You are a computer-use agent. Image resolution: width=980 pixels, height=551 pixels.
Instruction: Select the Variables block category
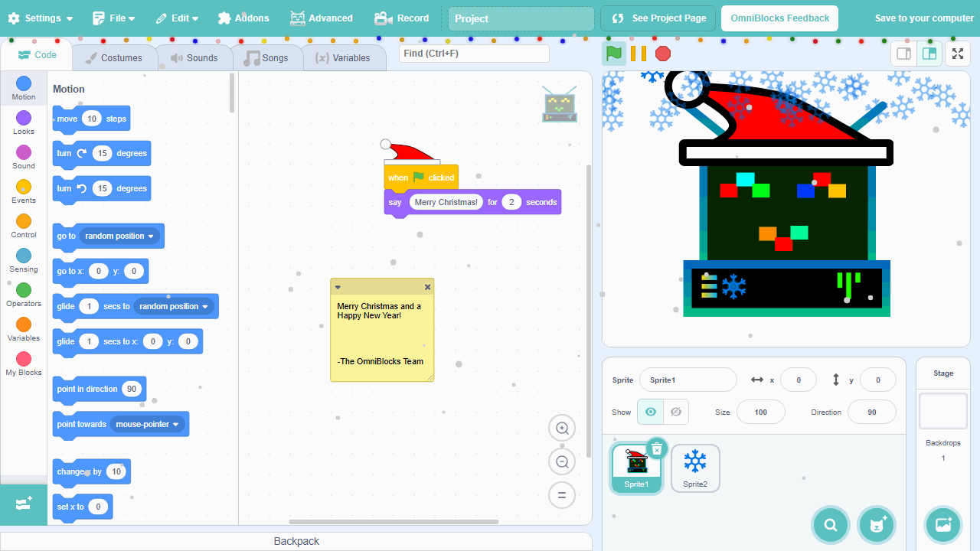click(24, 329)
